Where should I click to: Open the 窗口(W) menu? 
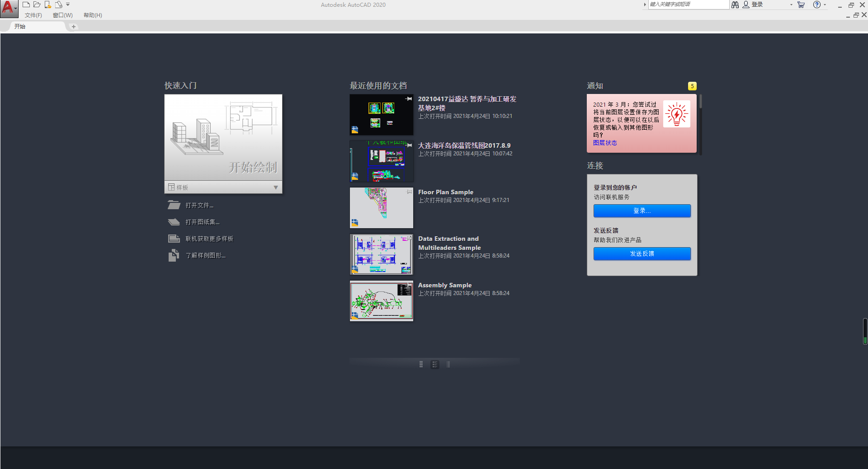[x=63, y=15]
